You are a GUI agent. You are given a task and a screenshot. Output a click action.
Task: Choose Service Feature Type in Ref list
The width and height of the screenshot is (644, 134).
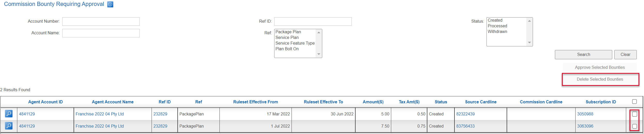click(295, 43)
